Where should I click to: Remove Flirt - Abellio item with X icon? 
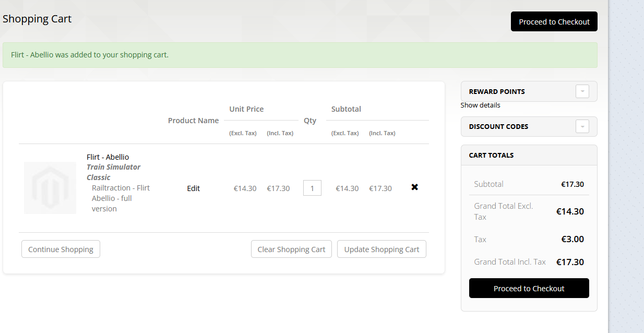(415, 187)
